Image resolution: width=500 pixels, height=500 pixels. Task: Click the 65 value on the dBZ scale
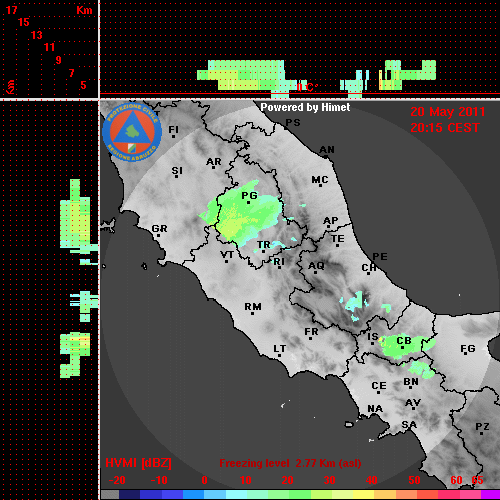coord(477,480)
